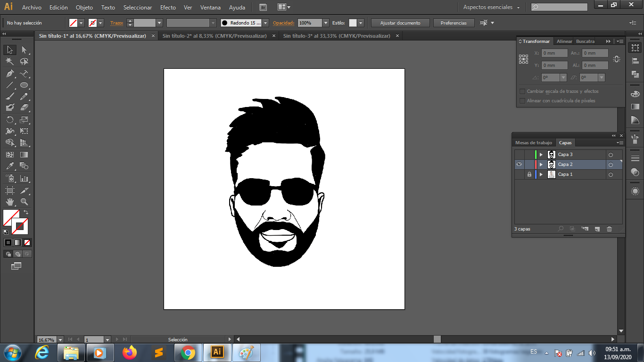644x362 pixels.
Task: Select the Free Transform tool
Action: [x=24, y=131]
